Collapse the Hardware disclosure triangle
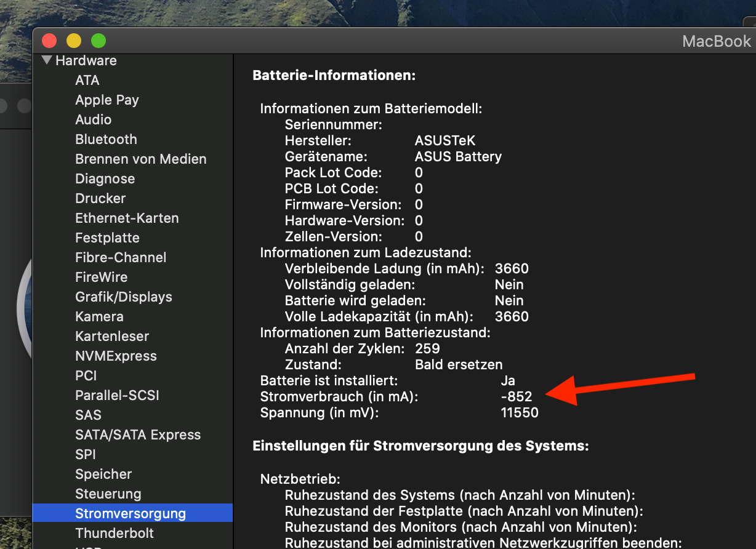Image resolution: width=756 pixels, height=549 pixels. 47,60
